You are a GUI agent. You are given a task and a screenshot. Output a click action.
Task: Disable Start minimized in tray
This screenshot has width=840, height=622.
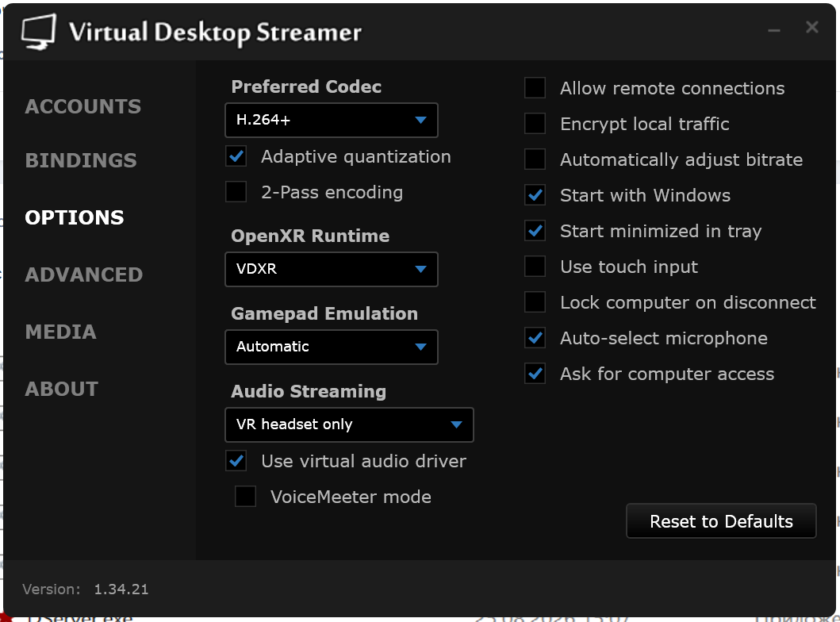(535, 231)
